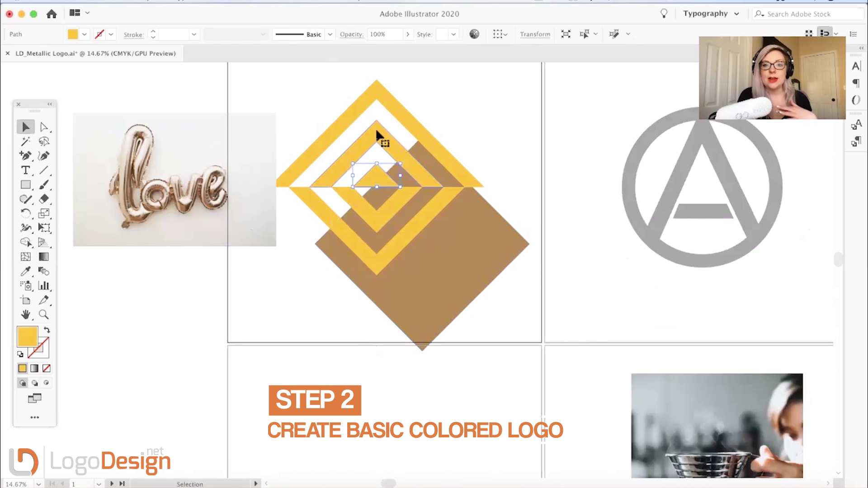Select the Rectangle tool

point(26,185)
